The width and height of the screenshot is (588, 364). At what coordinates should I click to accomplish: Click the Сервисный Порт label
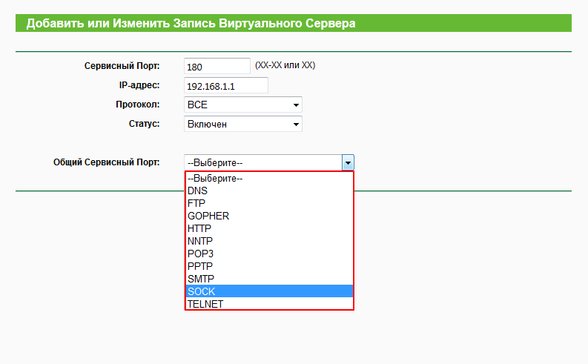click(122, 66)
